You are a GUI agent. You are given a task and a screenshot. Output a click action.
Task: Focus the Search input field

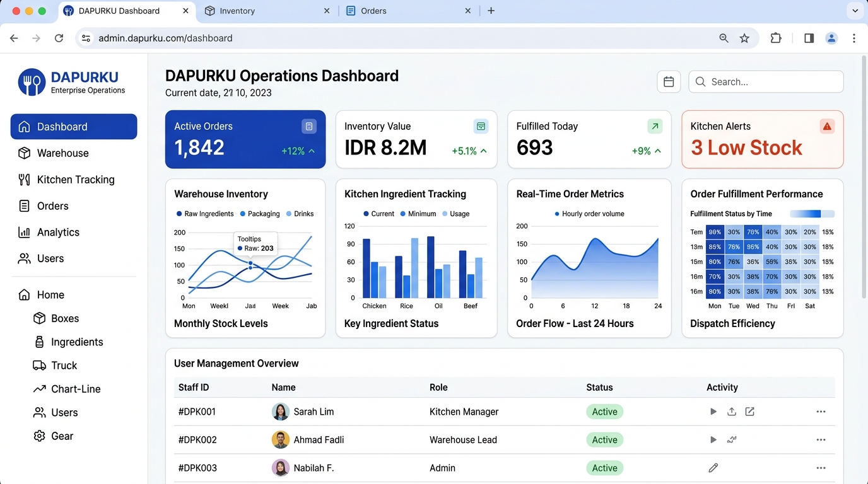[x=766, y=82]
